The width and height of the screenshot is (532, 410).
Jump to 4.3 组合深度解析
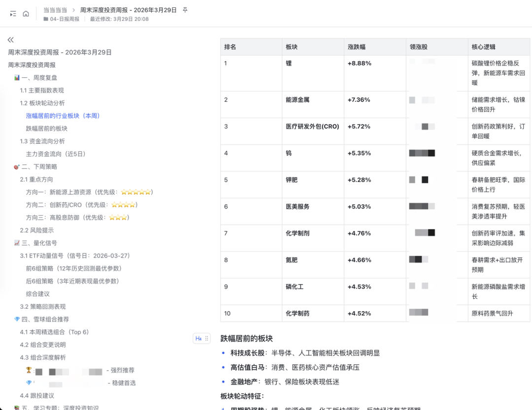point(43,357)
